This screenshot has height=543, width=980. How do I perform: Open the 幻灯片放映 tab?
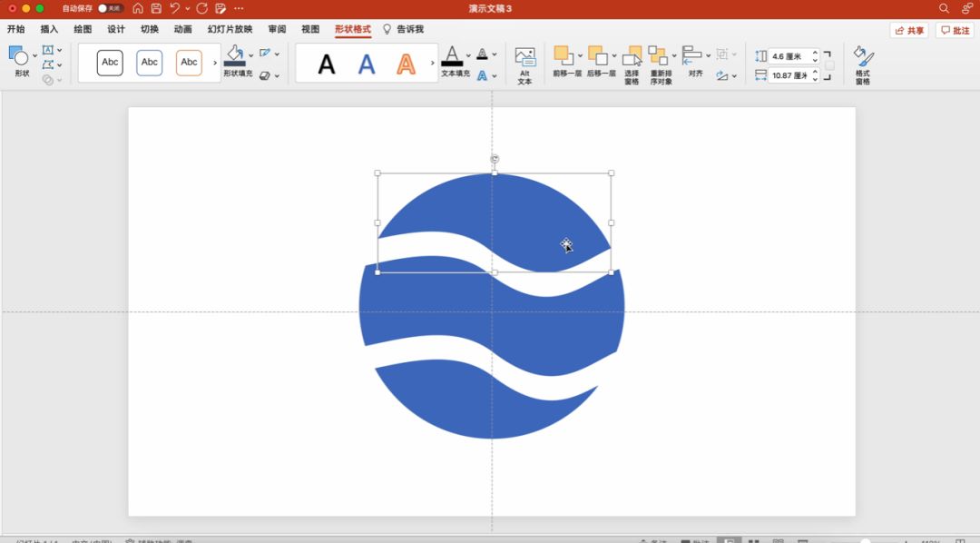pyautogui.click(x=230, y=29)
